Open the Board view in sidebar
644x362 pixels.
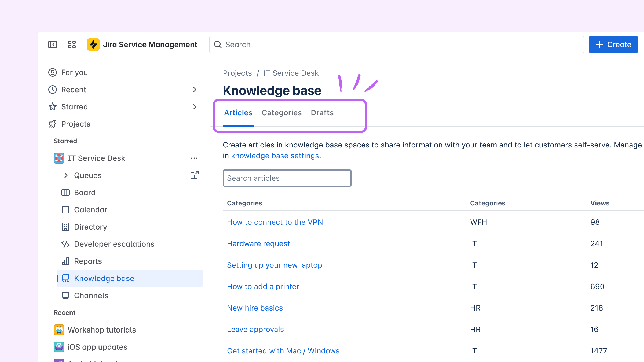coord(85,193)
